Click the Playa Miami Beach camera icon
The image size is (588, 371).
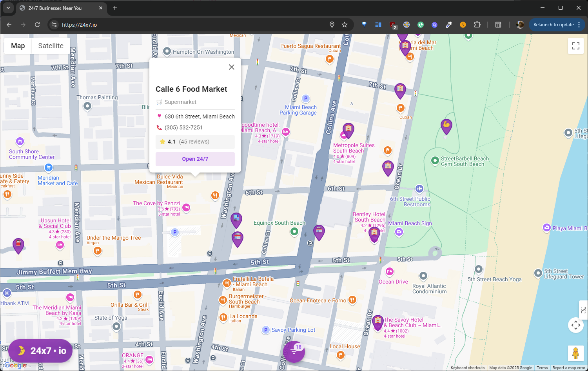[x=547, y=228]
